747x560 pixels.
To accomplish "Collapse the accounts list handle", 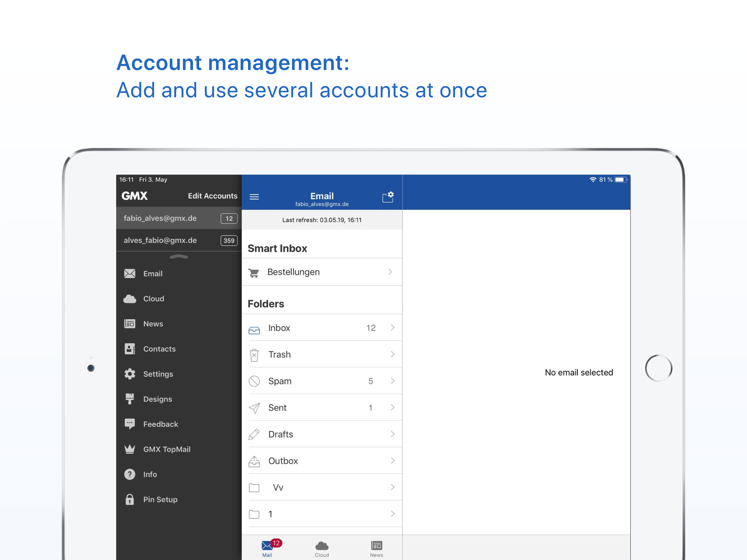I will tap(179, 257).
